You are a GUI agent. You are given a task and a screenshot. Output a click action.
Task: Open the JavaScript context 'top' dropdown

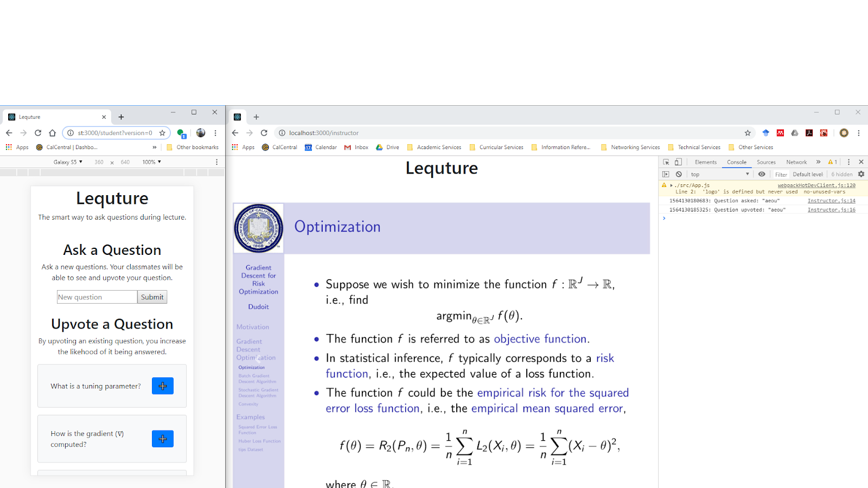pyautogui.click(x=720, y=174)
